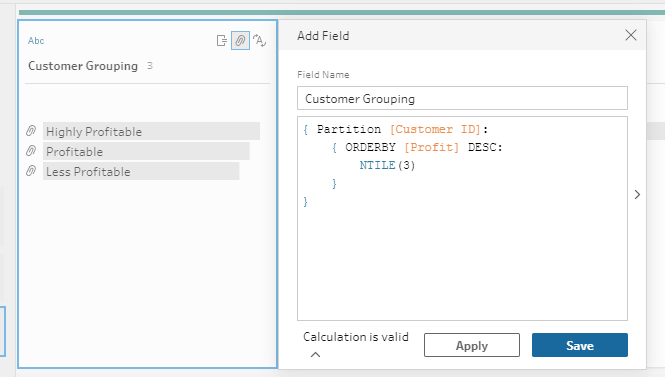Viewport: 665px width, 377px height.
Task: Click the [Profit] field reference
Action: tap(431, 147)
